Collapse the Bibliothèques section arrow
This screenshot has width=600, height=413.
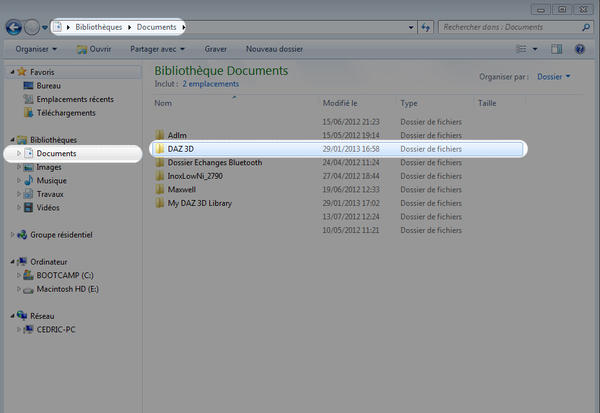click(x=12, y=140)
